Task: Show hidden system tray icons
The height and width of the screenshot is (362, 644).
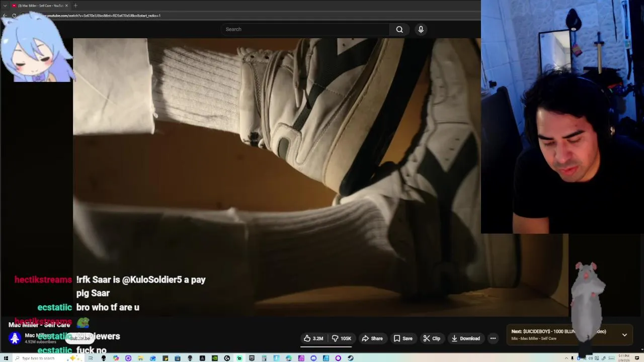Action: tap(567, 358)
